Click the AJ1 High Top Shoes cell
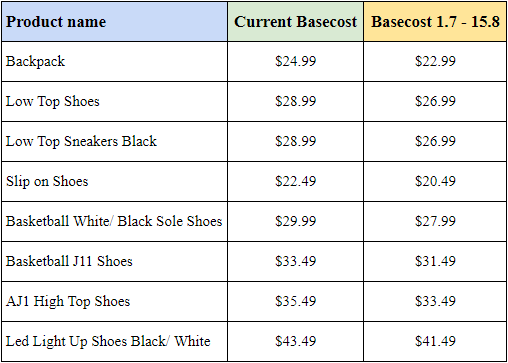The image size is (508, 363). point(115,302)
